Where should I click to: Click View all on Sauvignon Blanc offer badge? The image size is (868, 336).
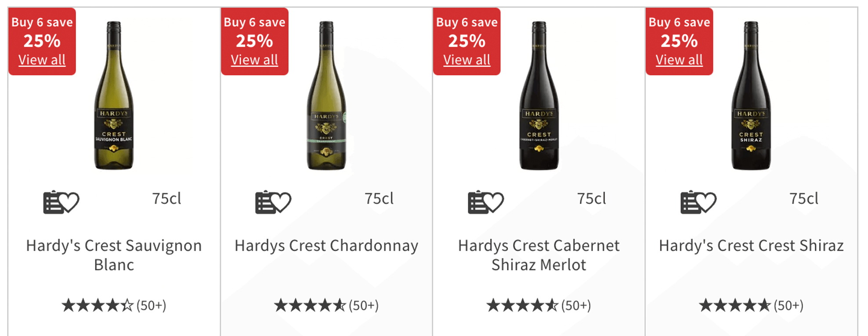click(42, 60)
